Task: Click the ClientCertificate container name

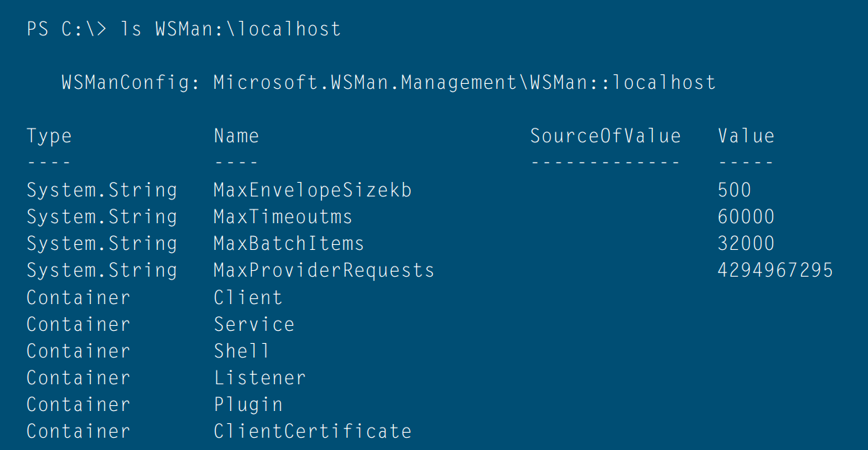Action: pos(312,431)
